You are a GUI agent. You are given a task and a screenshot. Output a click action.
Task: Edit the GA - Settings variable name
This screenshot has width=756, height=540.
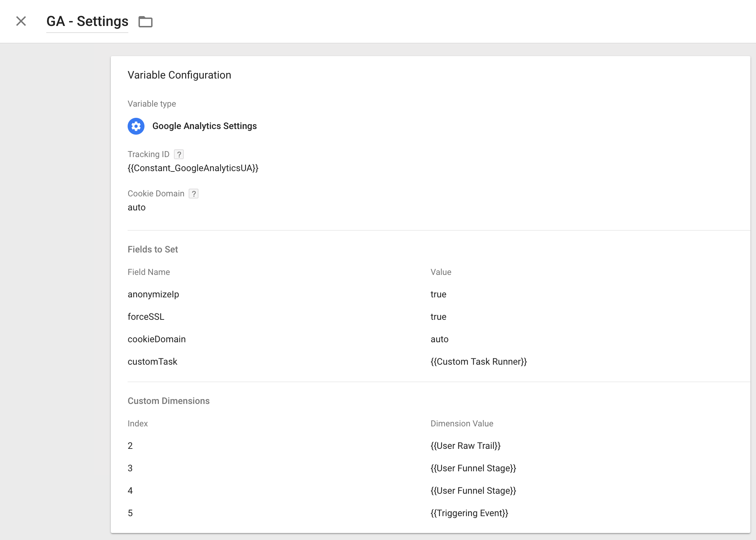pos(87,21)
